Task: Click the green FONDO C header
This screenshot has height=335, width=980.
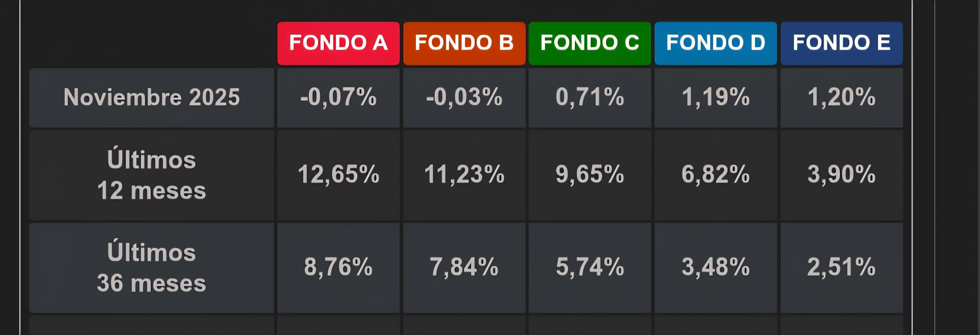Action: pos(590,43)
